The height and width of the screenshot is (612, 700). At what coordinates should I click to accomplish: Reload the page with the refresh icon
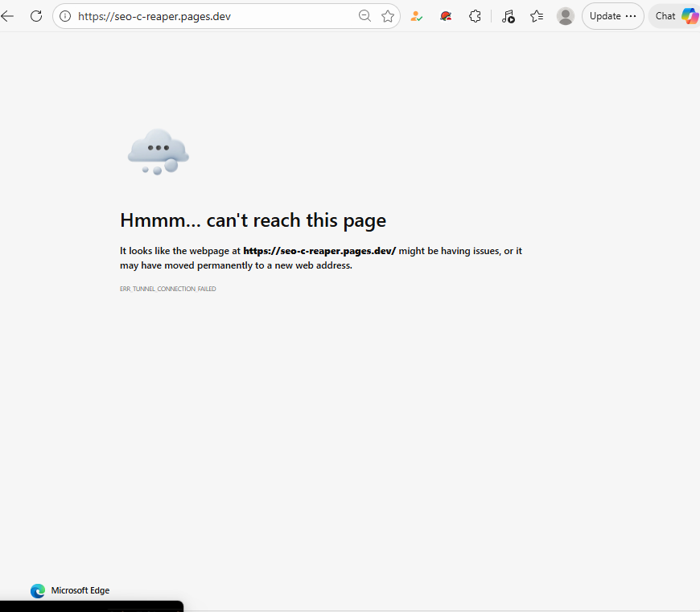coord(36,17)
